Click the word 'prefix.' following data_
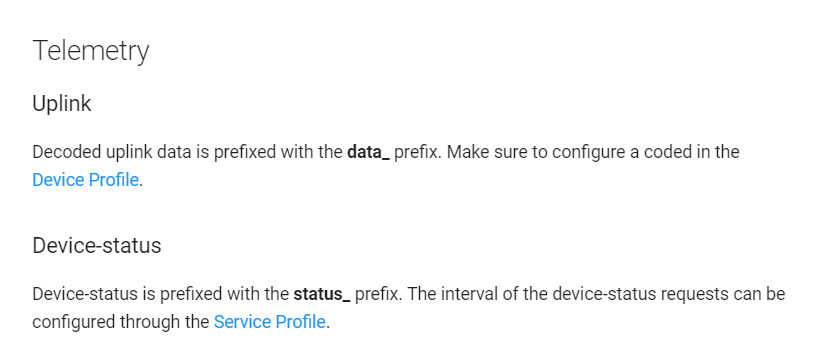The height and width of the screenshot is (360, 817). [418, 152]
